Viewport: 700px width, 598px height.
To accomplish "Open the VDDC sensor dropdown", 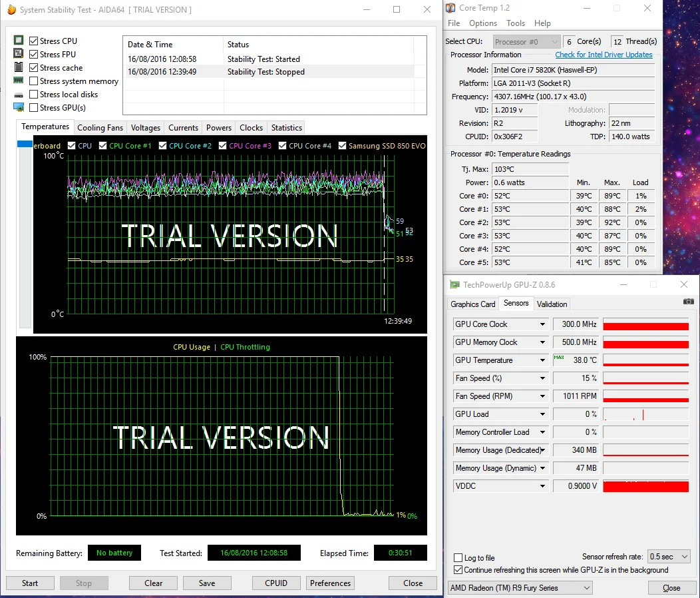I will (542, 486).
